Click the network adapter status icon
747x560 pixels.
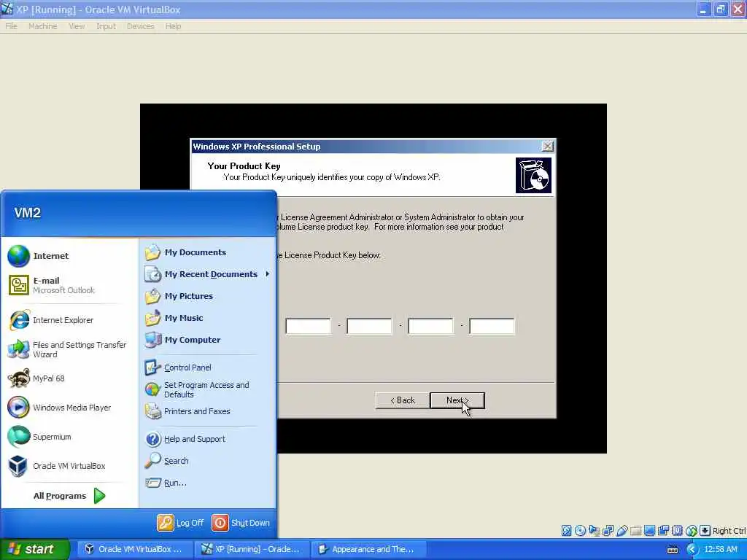(608, 531)
